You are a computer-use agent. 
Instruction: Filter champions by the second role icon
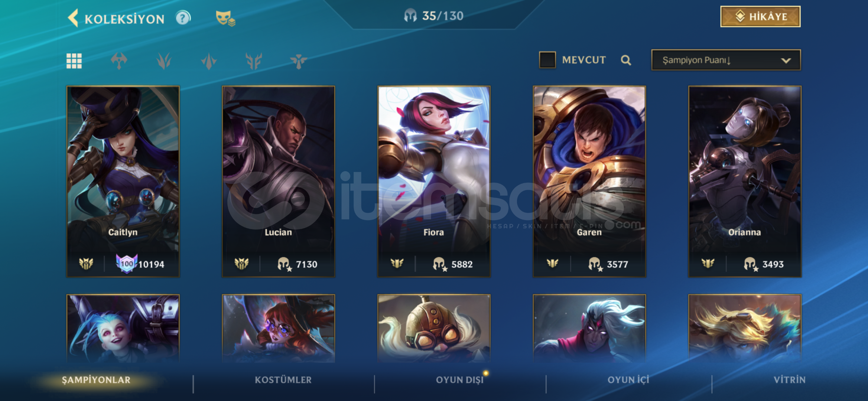164,61
